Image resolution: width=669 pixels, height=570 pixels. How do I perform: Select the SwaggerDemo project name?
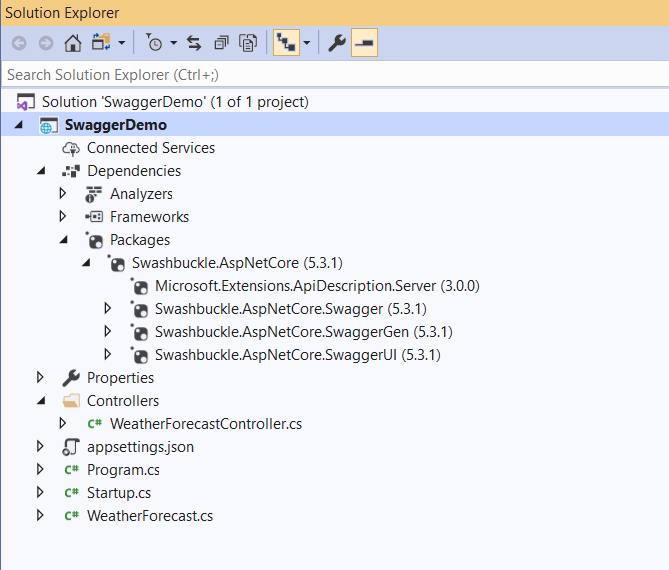[116, 125]
